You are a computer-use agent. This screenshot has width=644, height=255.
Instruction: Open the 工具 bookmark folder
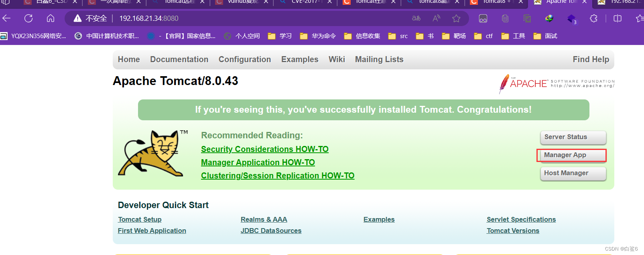pos(513,36)
